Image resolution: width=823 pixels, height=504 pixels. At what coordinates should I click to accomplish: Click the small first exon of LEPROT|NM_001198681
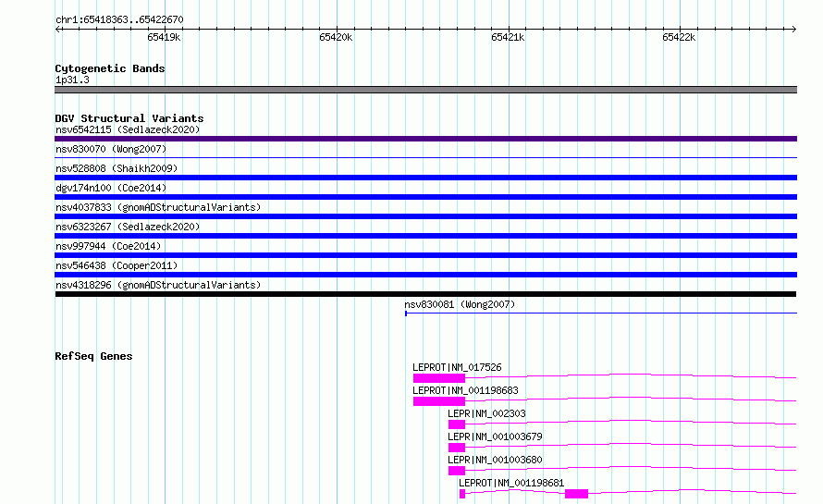tap(461, 494)
